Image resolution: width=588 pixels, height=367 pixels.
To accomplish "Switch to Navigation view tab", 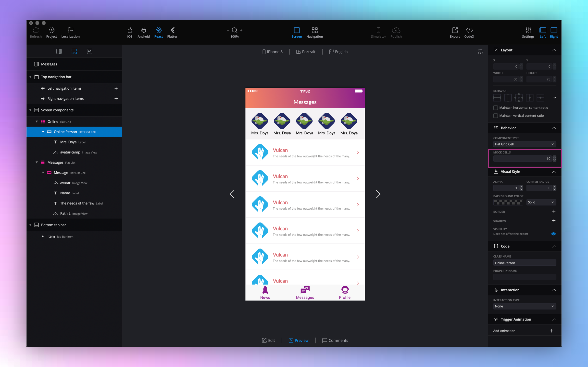I will [314, 32].
